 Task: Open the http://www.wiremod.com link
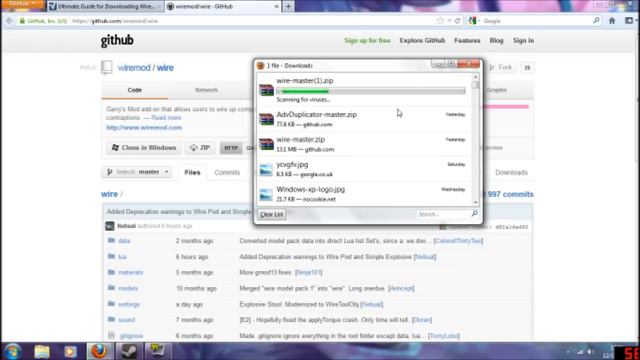click(x=144, y=127)
